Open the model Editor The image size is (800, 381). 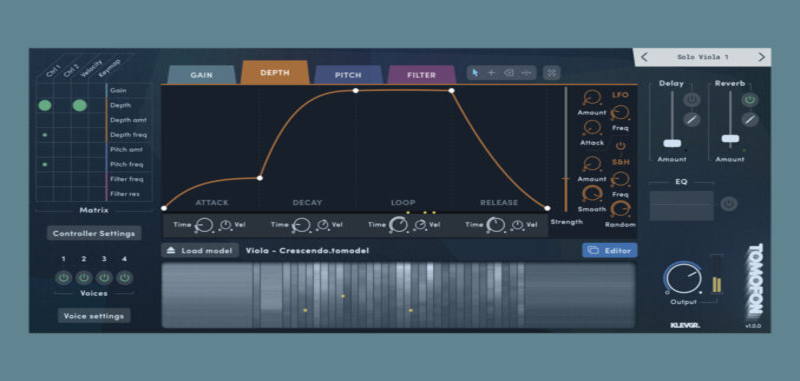[610, 250]
